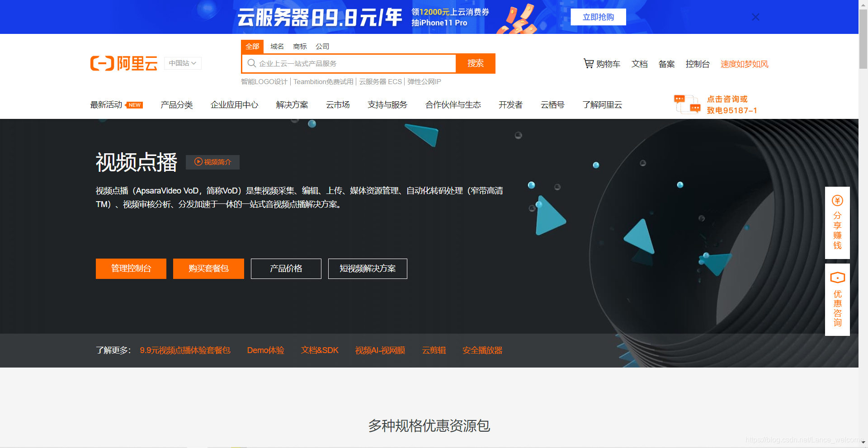
Task: Open the 企业应用中心 menu
Action: tap(234, 105)
